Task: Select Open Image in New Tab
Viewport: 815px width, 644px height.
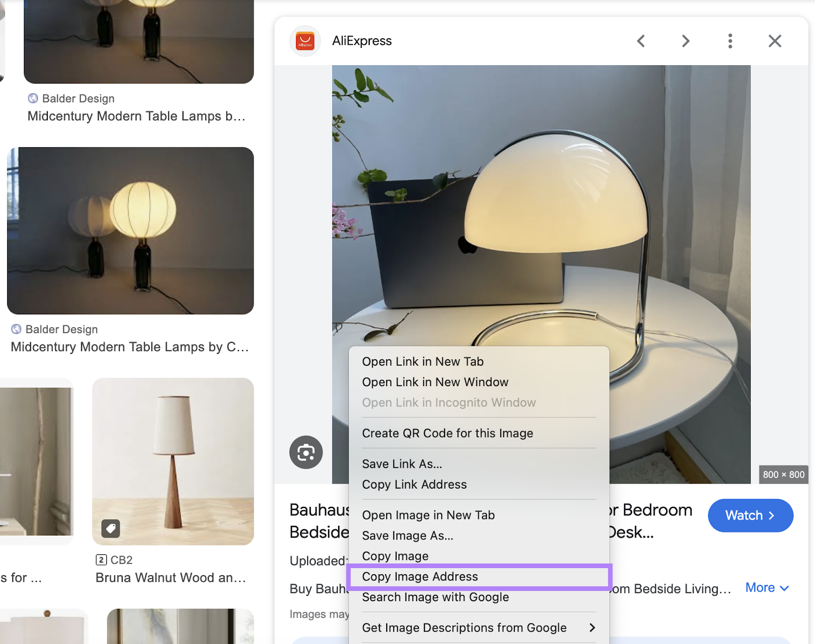Action: click(x=479, y=515)
